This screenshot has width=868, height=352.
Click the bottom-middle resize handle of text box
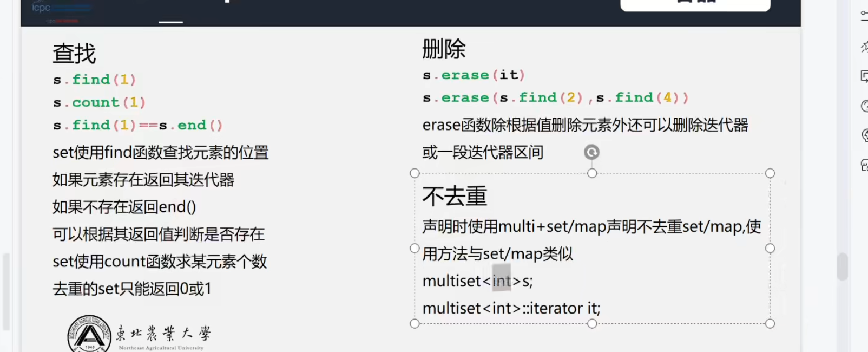pos(592,323)
